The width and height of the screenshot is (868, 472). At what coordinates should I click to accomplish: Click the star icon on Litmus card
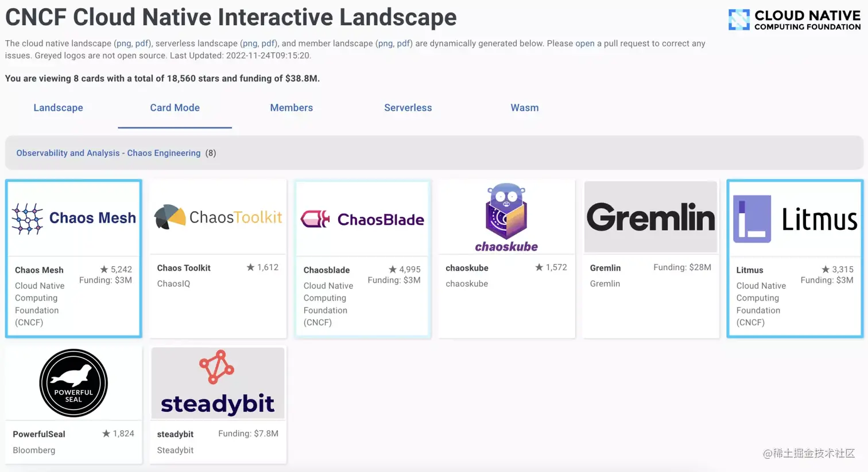tap(826, 269)
